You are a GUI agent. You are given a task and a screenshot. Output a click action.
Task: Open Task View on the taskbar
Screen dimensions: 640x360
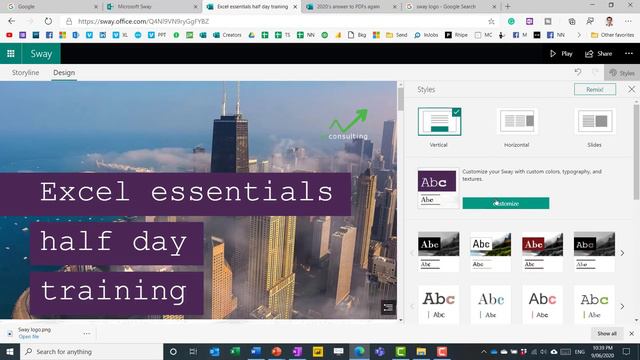tap(193, 351)
